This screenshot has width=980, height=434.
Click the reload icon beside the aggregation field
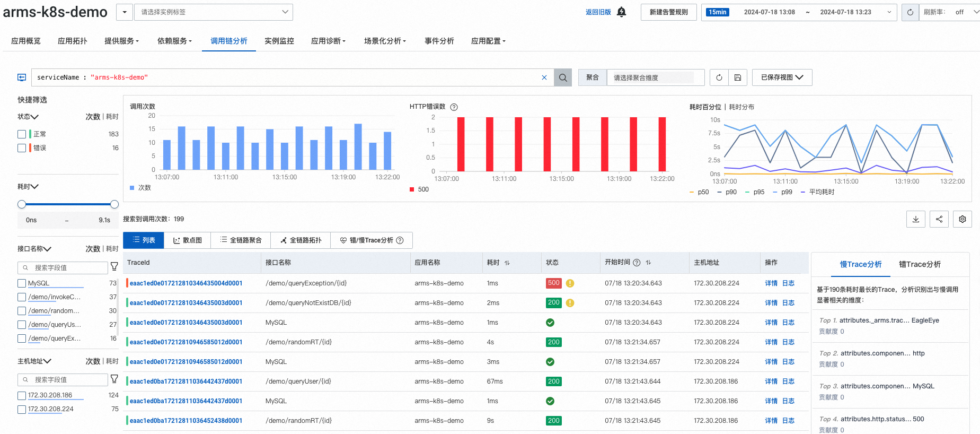coord(719,77)
